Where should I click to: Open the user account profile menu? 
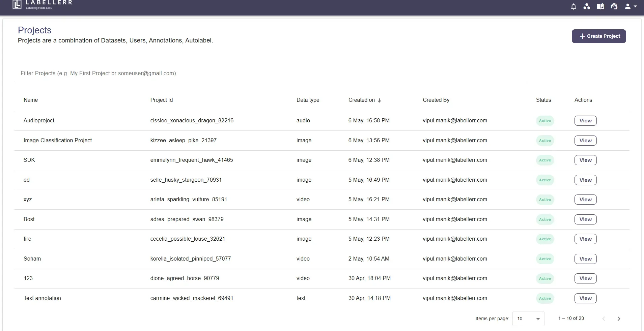tap(631, 6)
